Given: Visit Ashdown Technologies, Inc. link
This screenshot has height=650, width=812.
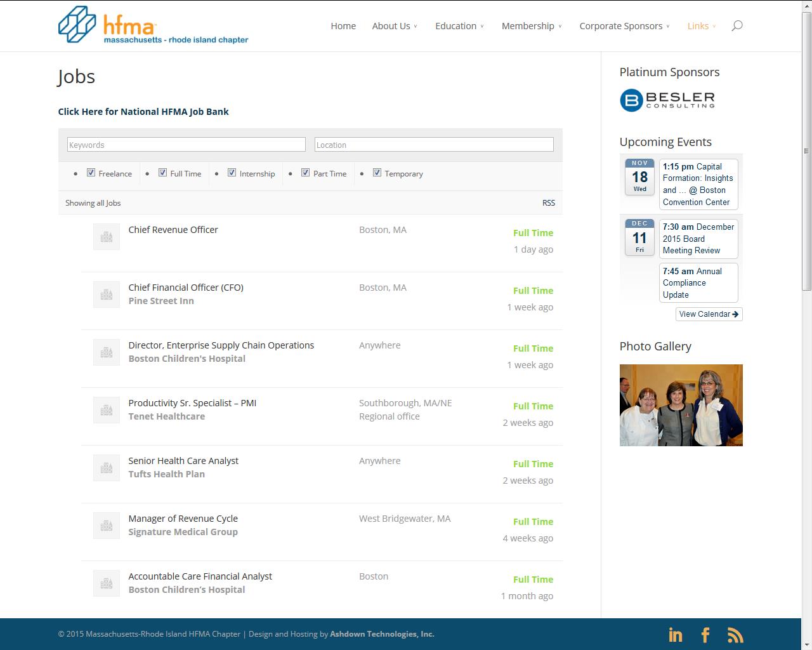Looking at the screenshot, I should pyautogui.click(x=382, y=634).
